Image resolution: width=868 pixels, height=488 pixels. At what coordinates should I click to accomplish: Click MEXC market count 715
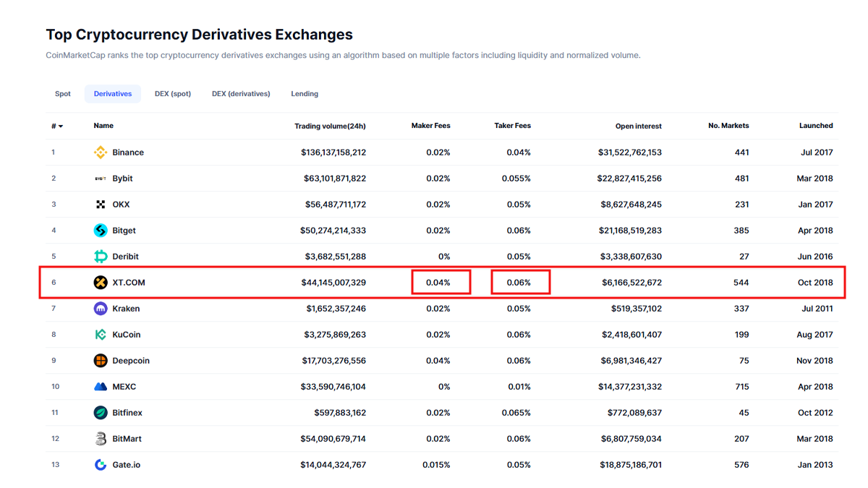pos(741,387)
